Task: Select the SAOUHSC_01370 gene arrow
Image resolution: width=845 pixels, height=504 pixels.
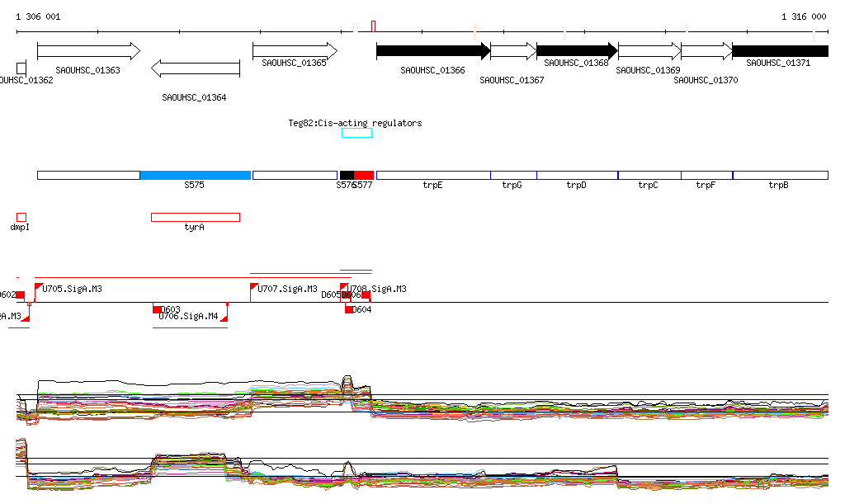Action: [706, 51]
